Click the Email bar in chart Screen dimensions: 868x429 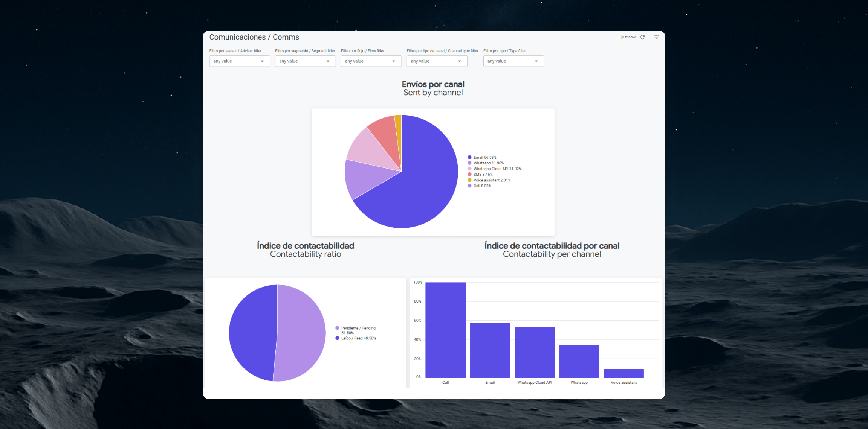490,350
